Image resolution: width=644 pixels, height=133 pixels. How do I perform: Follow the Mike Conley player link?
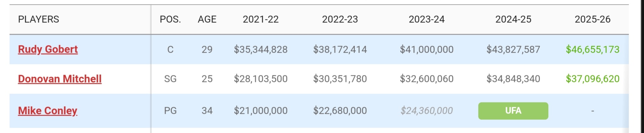coord(47,111)
